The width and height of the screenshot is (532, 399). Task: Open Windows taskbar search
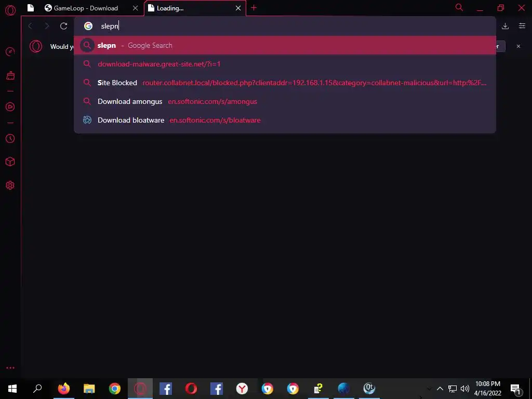[37, 389]
